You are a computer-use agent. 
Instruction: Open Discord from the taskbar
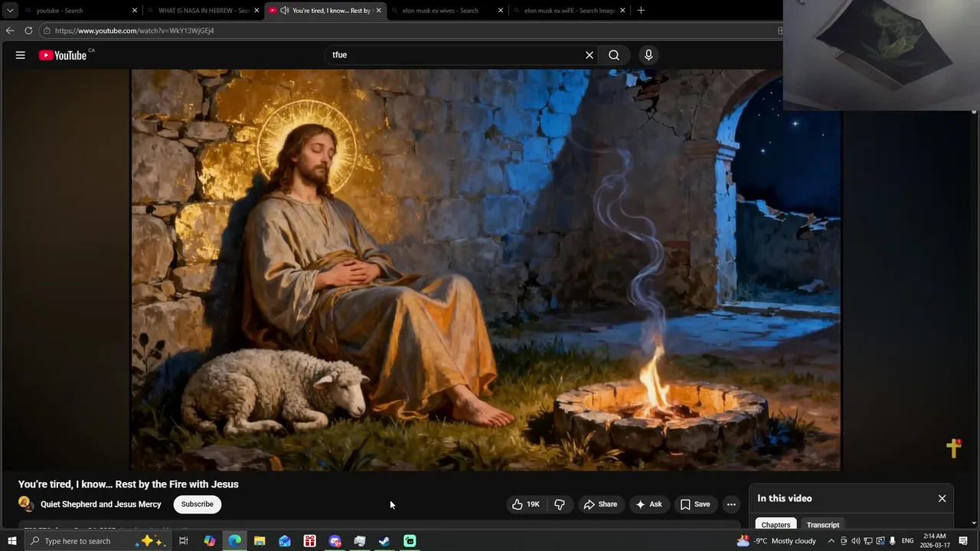tap(335, 541)
